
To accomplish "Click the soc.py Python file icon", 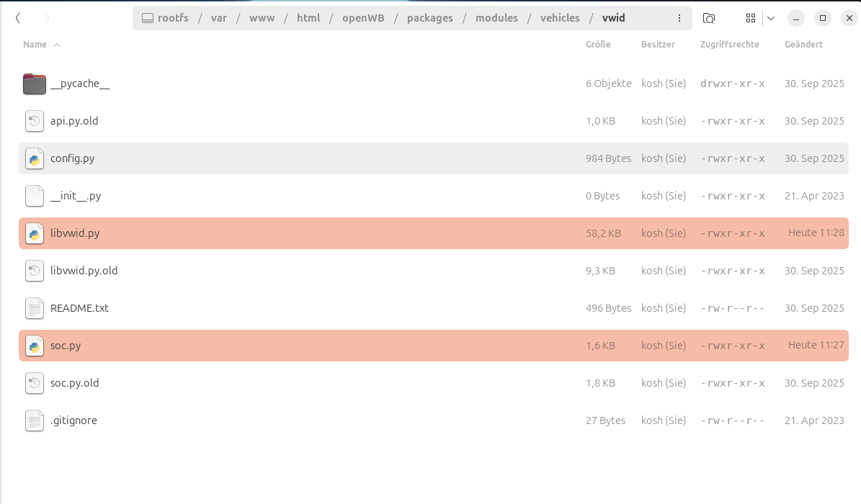I will click(35, 346).
